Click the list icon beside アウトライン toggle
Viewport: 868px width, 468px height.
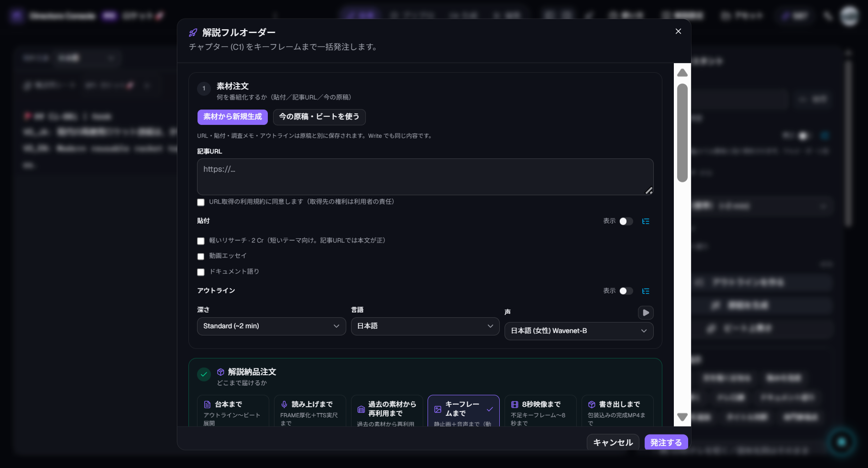646,291
